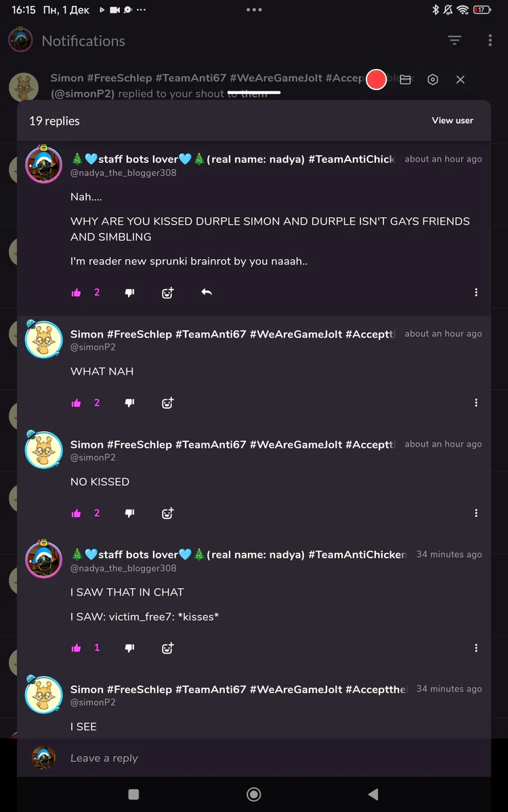
Task: Tap nadya's avatar on top comment
Action: pyautogui.click(x=44, y=164)
